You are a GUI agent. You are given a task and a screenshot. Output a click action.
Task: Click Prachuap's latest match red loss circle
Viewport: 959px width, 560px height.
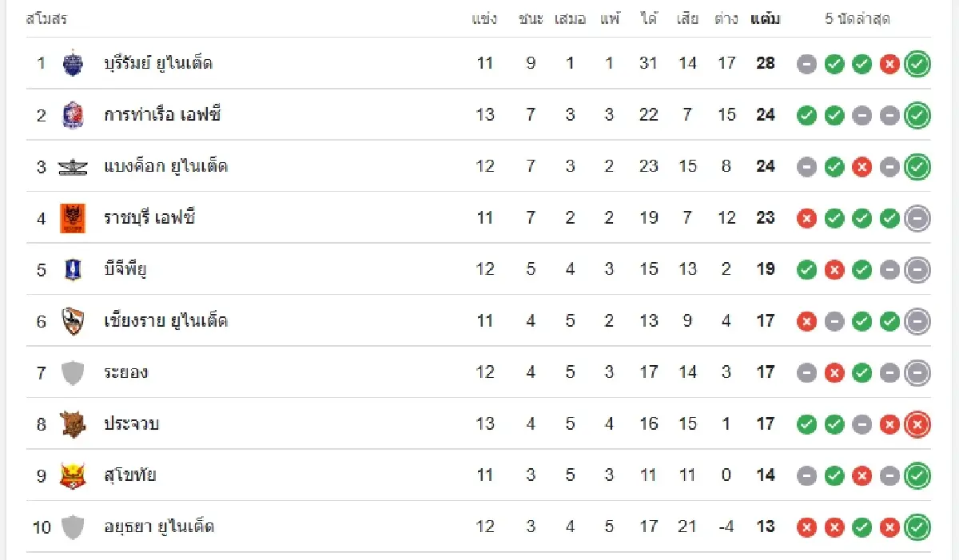917,424
